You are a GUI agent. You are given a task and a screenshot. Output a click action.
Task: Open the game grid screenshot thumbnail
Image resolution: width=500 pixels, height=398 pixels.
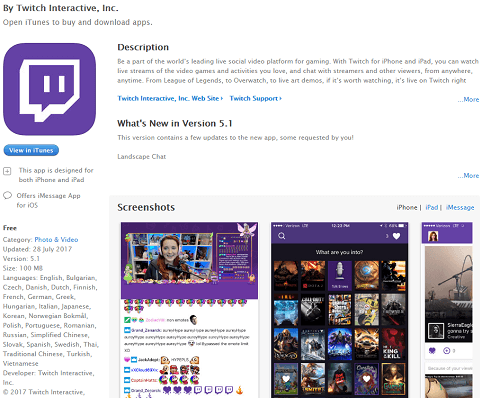[x=339, y=310]
